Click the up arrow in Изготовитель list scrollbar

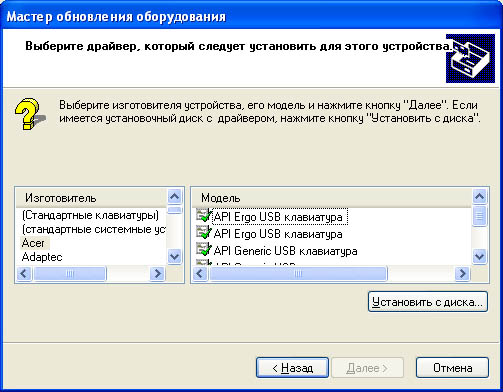(x=174, y=197)
